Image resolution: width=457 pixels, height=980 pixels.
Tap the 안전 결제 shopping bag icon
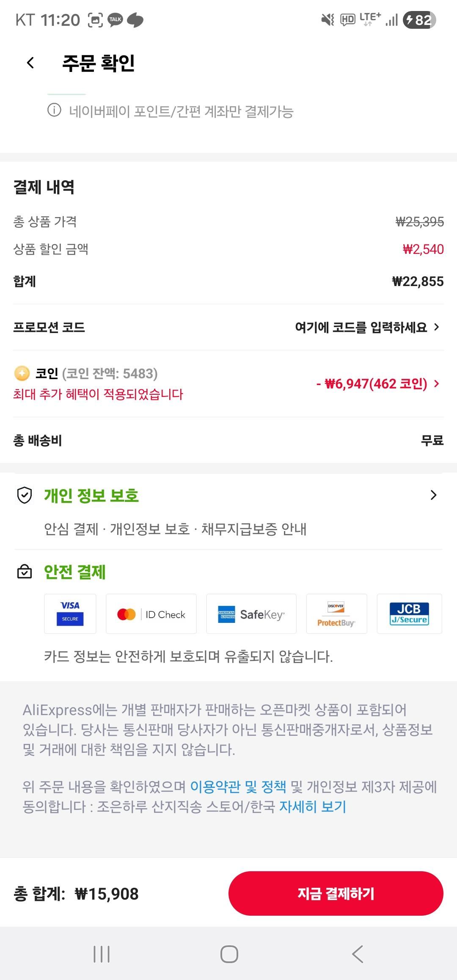coord(25,572)
